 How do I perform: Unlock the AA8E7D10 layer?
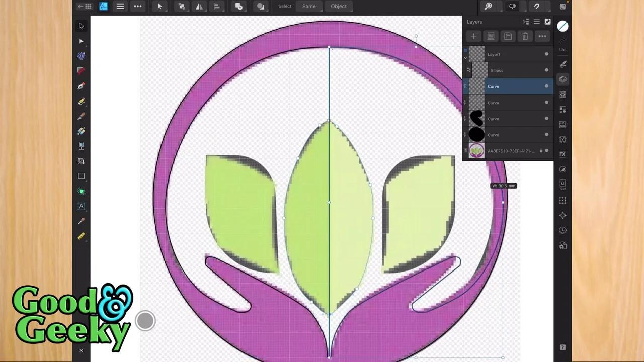541,150
